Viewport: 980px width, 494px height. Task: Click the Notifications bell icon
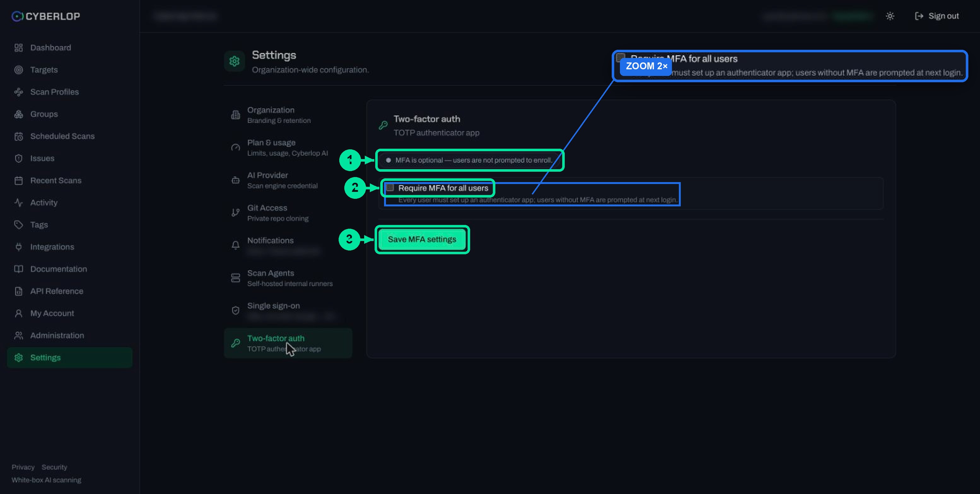tap(236, 245)
